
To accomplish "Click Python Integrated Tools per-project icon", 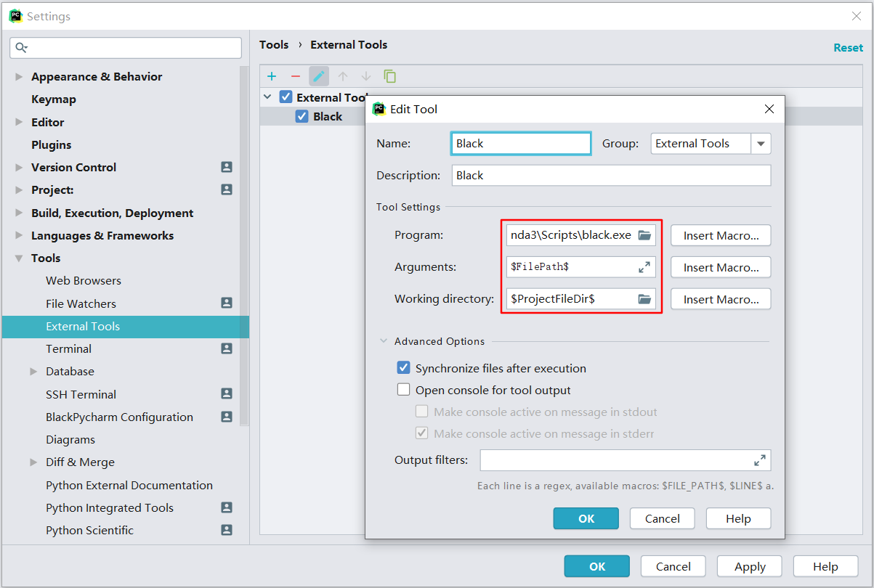I will point(227,507).
